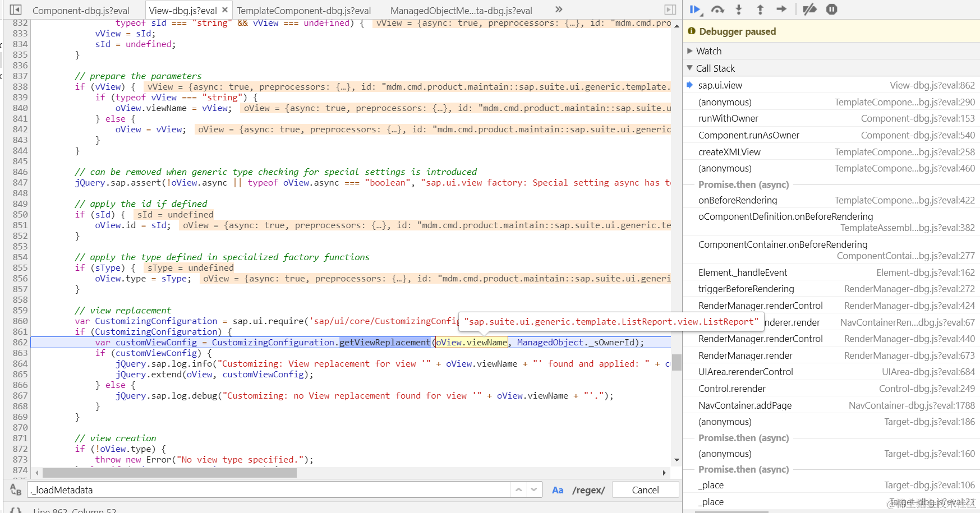Collapse the Call Stack section
Screen dimensions: 980x513
(x=831, y=68)
